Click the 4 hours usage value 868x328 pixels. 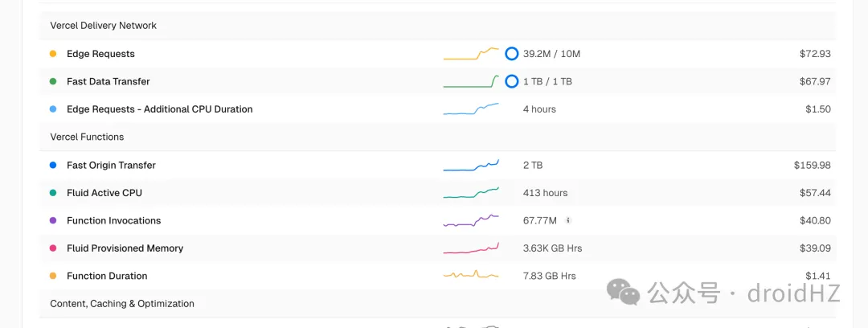click(540, 109)
